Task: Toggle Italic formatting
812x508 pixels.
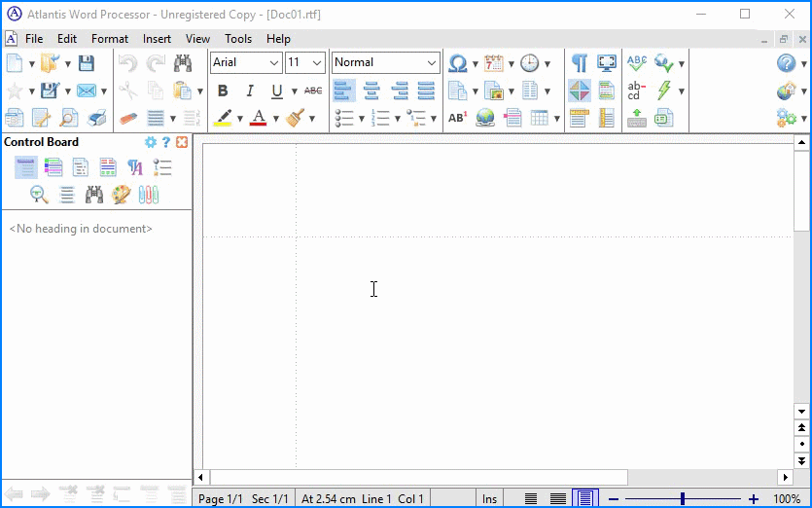Action: click(250, 91)
